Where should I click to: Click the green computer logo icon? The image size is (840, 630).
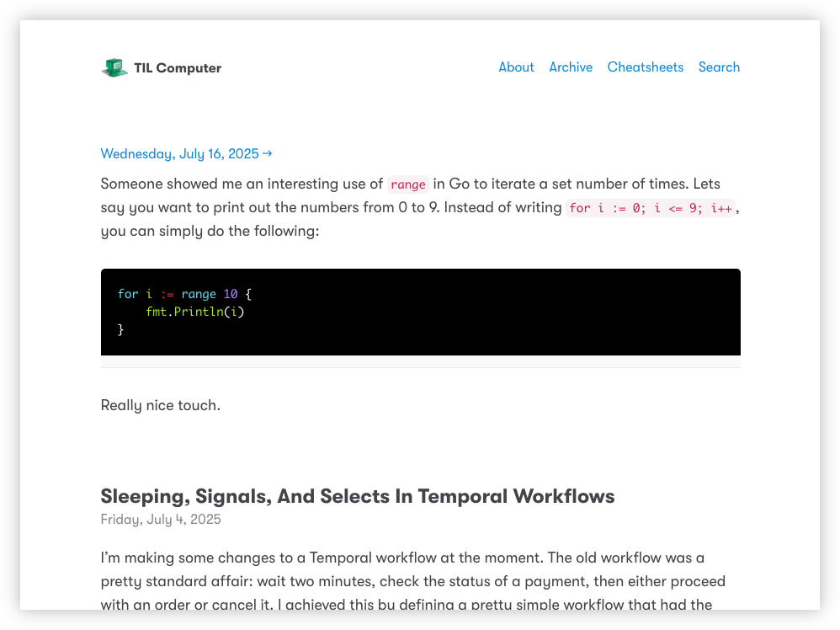point(114,67)
